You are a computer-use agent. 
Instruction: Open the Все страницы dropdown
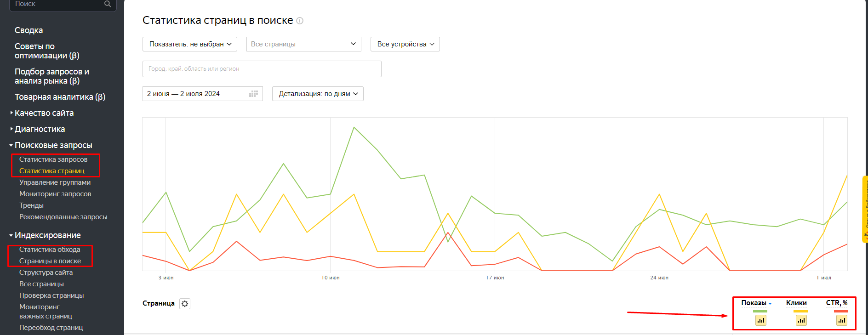(304, 44)
